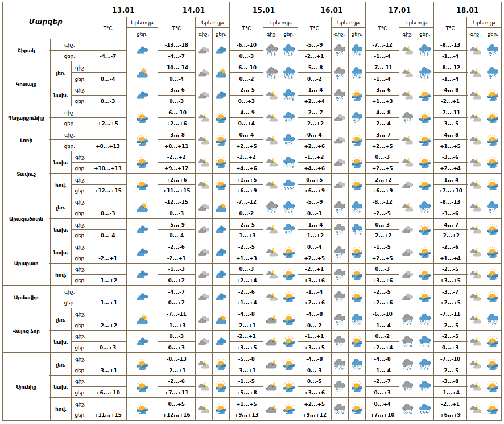504x424 pixels.
Task: Click the Մարզեր table header
Action: [x=46, y=21]
